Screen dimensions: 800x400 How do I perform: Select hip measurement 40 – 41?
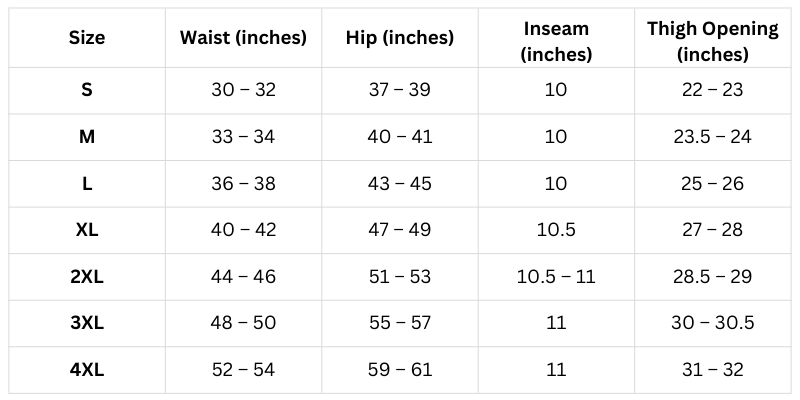[x=399, y=136]
